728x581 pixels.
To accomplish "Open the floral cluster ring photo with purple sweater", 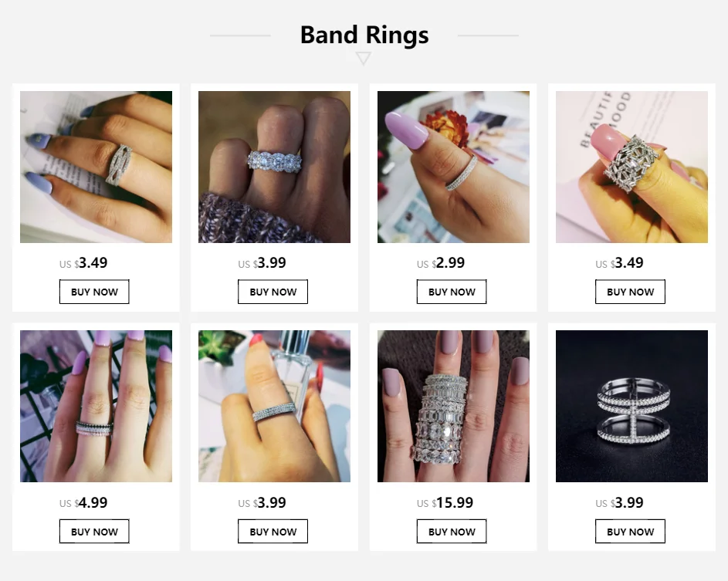I will (x=274, y=167).
